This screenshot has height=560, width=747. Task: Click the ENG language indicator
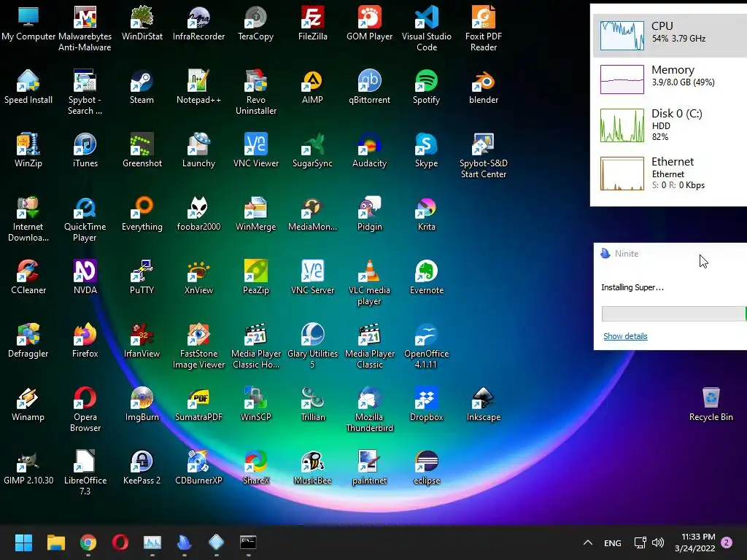pyautogui.click(x=612, y=542)
